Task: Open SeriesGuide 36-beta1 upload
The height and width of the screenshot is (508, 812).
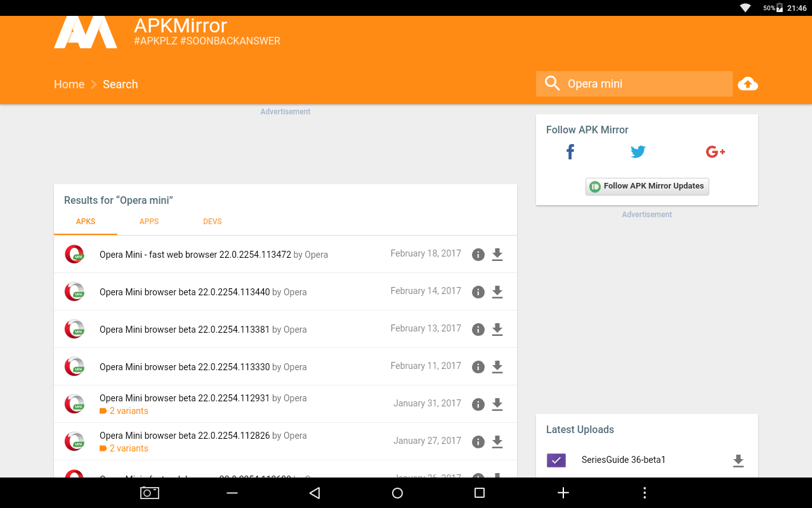Action: coord(624,460)
